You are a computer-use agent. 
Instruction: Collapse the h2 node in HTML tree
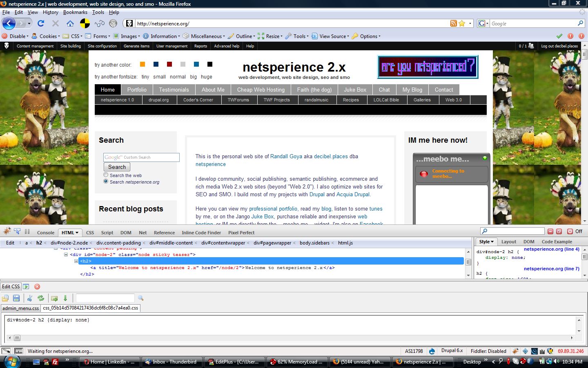[76, 261]
